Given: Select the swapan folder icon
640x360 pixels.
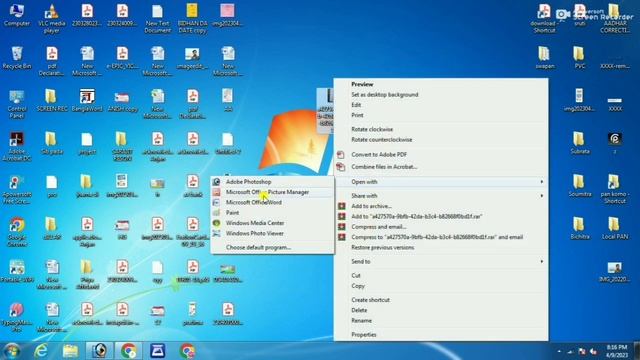Looking at the screenshot, I should click(x=545, y=58).
